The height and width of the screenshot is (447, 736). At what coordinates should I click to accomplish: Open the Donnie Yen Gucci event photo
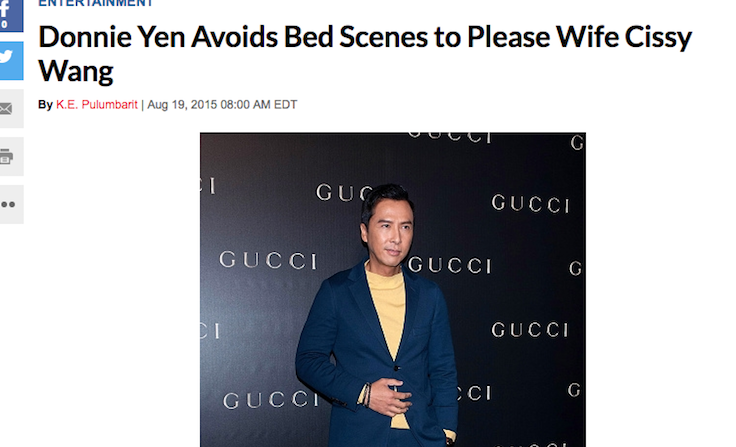click(x=393, y=290)
